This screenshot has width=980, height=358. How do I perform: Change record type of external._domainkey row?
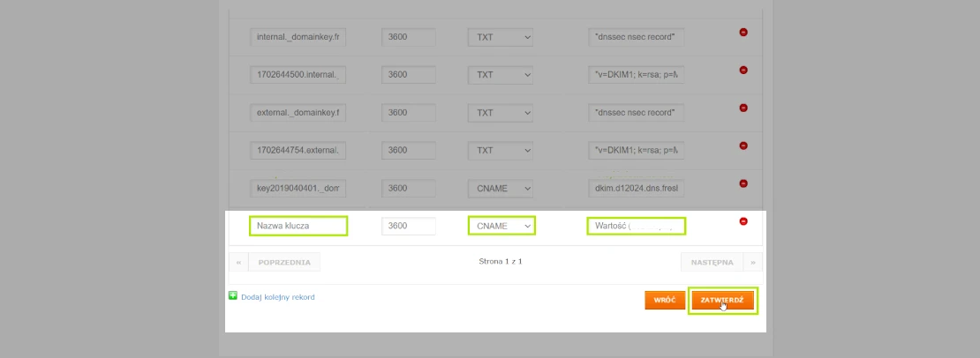click(501, 113)
